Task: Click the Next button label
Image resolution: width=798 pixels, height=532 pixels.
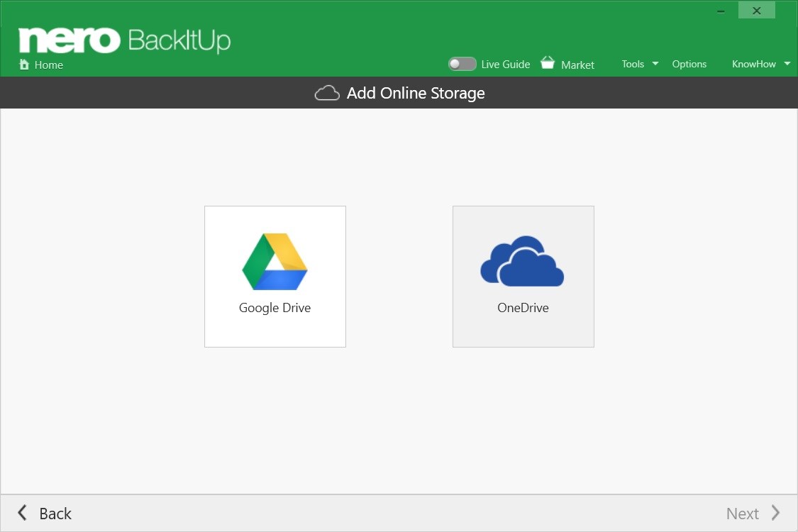Action: point(743,514)
